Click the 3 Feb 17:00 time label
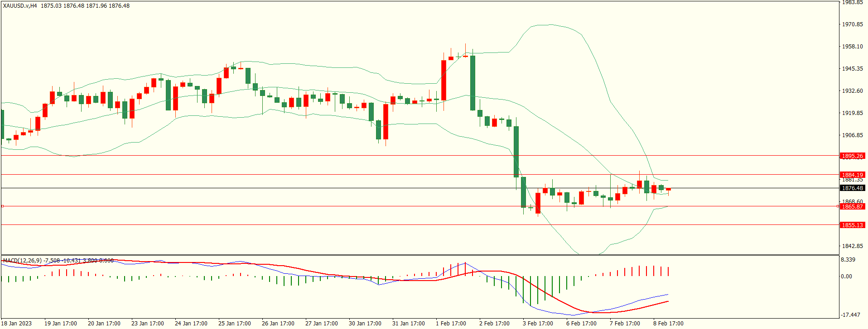Screen dimensions: 868x329 [538, 324]
